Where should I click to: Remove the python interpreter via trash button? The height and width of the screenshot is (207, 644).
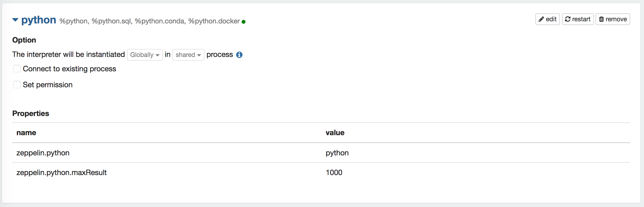pos(613,19)
